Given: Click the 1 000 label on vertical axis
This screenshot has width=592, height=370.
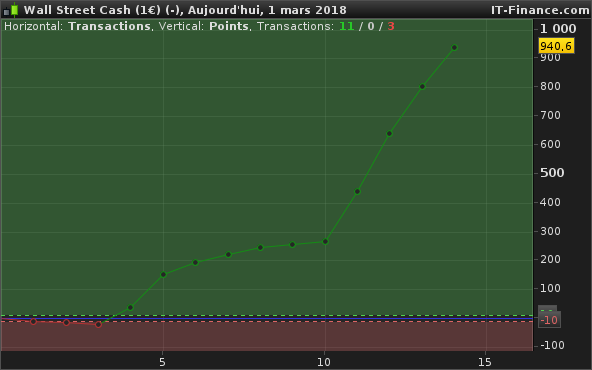Looking at the screenshot, I should click(558, 29).
